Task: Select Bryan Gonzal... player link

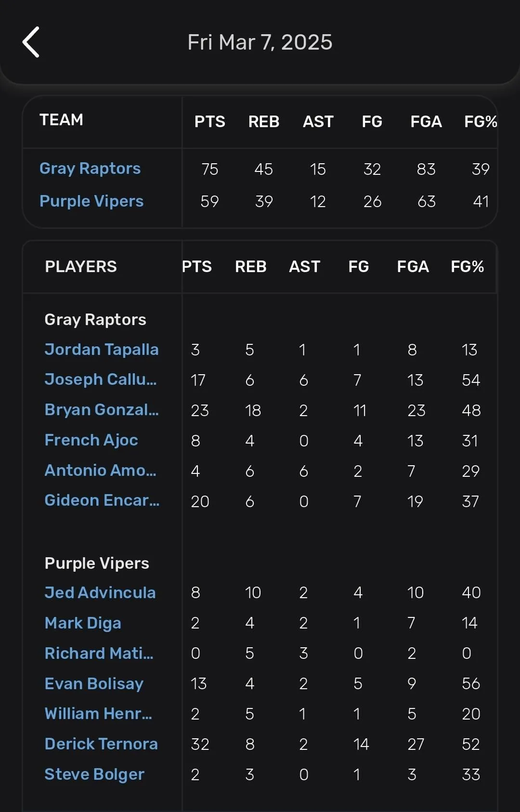Action: click(x=102, y=410)
